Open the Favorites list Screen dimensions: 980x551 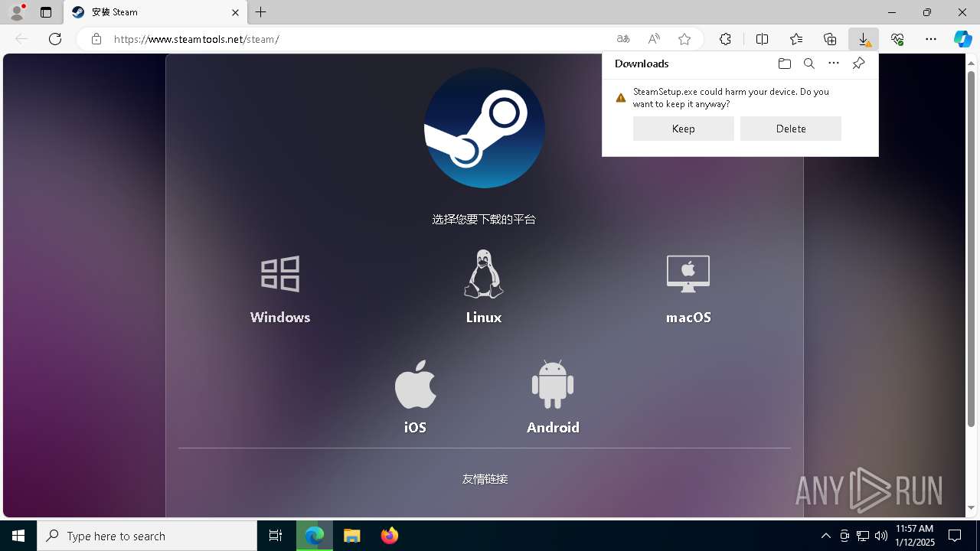point(796,39)
